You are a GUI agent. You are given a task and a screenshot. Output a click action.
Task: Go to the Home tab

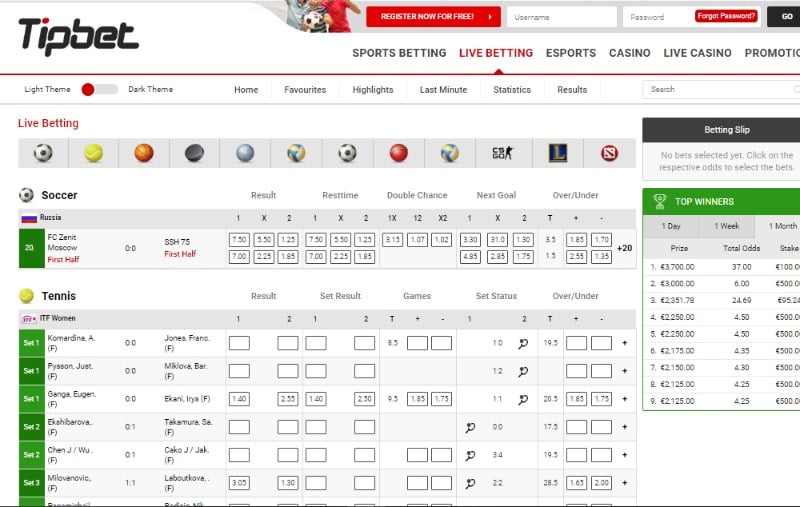(x=246, y=90)
